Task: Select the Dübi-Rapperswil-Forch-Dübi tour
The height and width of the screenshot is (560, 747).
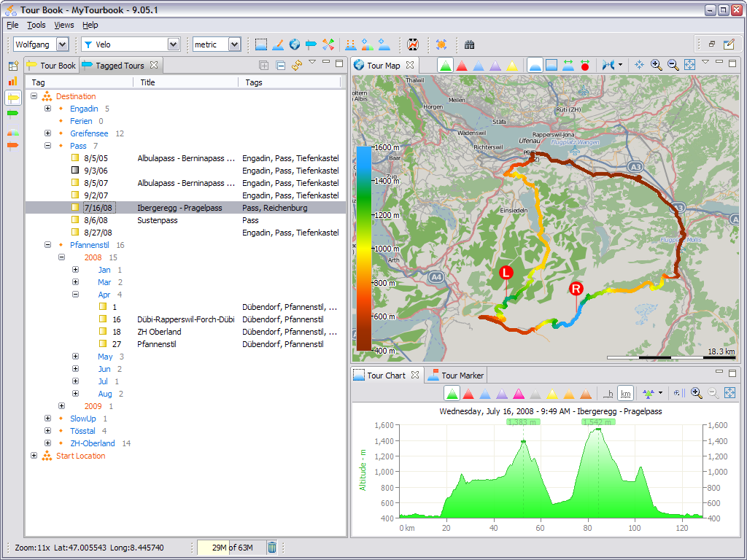Action: [x=186, y=319]
